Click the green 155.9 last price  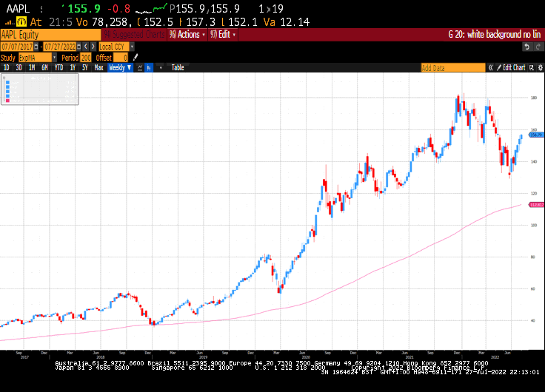(84, 9)
